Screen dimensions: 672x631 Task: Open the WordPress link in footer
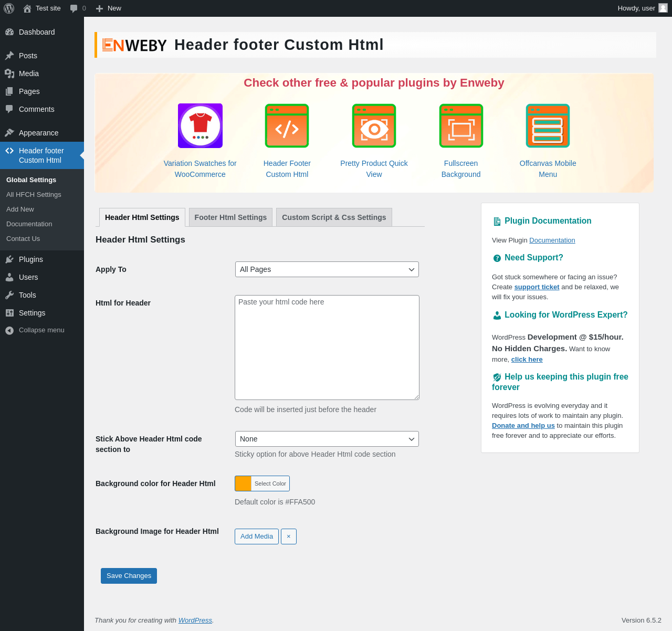click(x=195, y=621)
